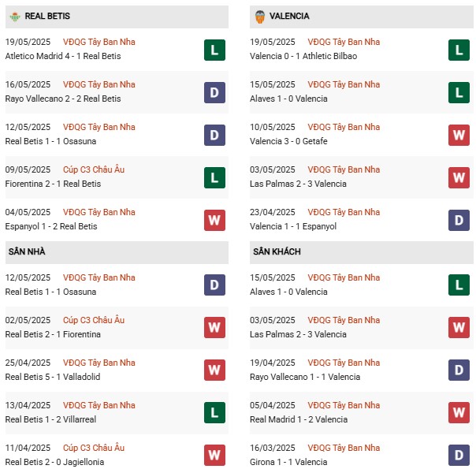
Task: Select the SÂN KHÁCH section header
Action: [361, 252]
